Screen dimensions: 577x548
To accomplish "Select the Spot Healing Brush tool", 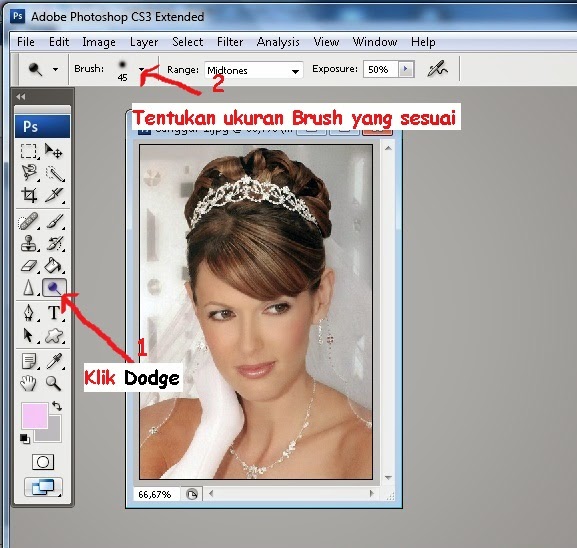I will click(x=28, y=221).
